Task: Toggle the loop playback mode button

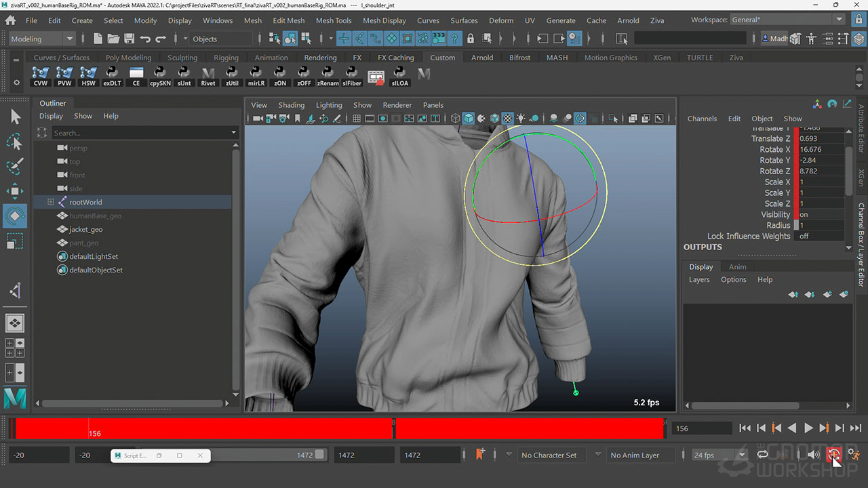Action: coord(763,455)
